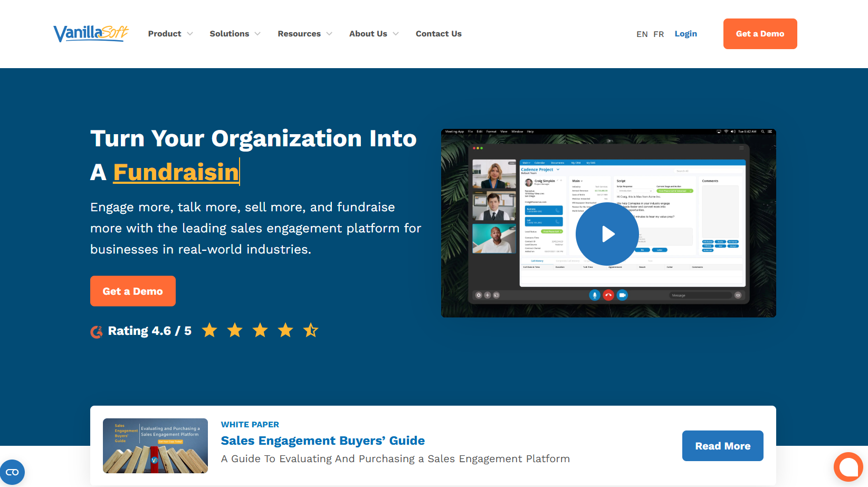Expand the About Us dropdown chevron

coord(396,34)
